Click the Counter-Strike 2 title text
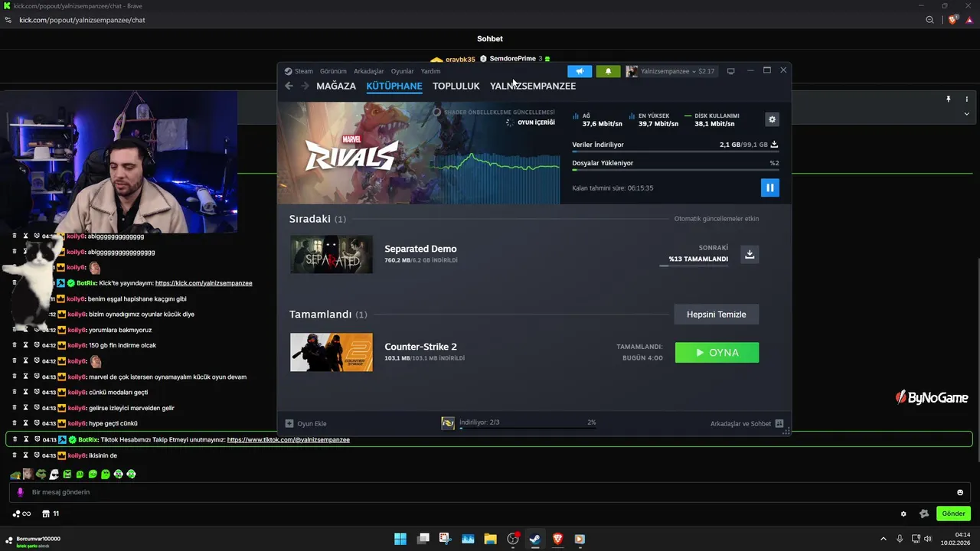980x551 pixels. tap(420, 347)
